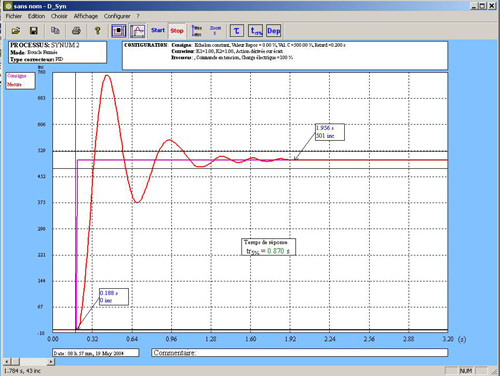
Task: Click the Dep overshoot icon
Action: [x=274, y=31]
